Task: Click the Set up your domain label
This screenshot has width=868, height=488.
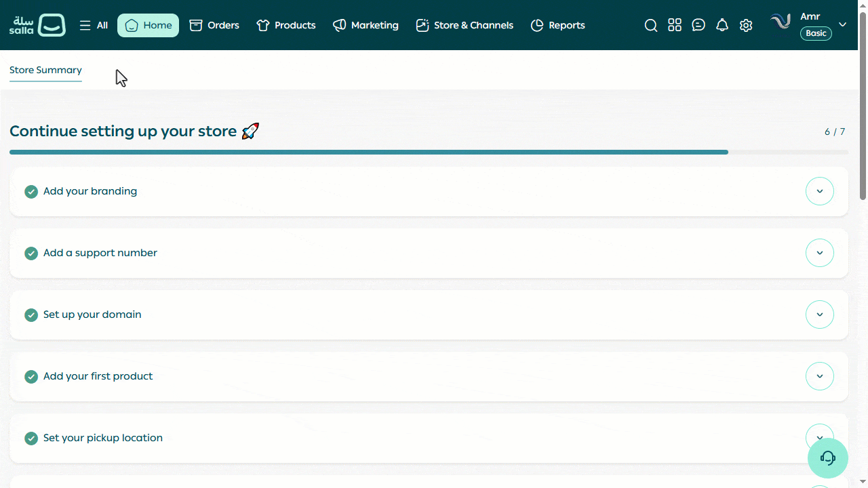Action: (92, 314)
